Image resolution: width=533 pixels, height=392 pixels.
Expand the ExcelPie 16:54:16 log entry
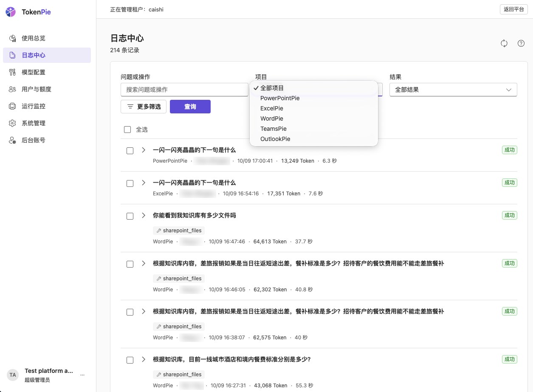point(144,183)
